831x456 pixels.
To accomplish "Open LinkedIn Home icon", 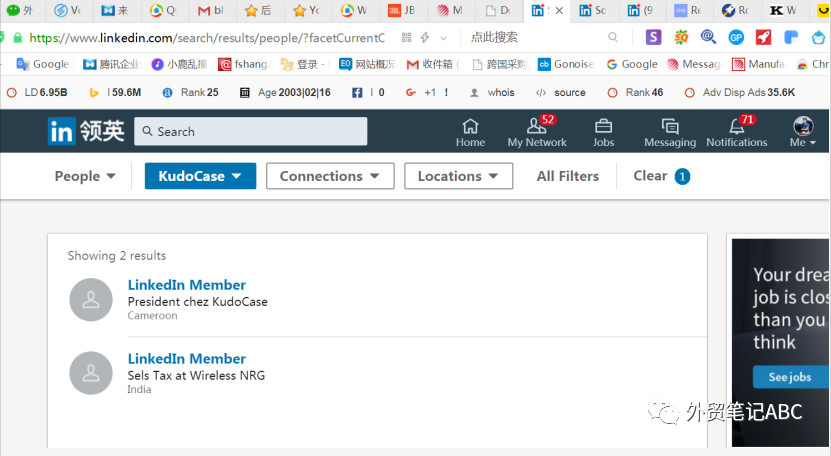I will 470,133.
